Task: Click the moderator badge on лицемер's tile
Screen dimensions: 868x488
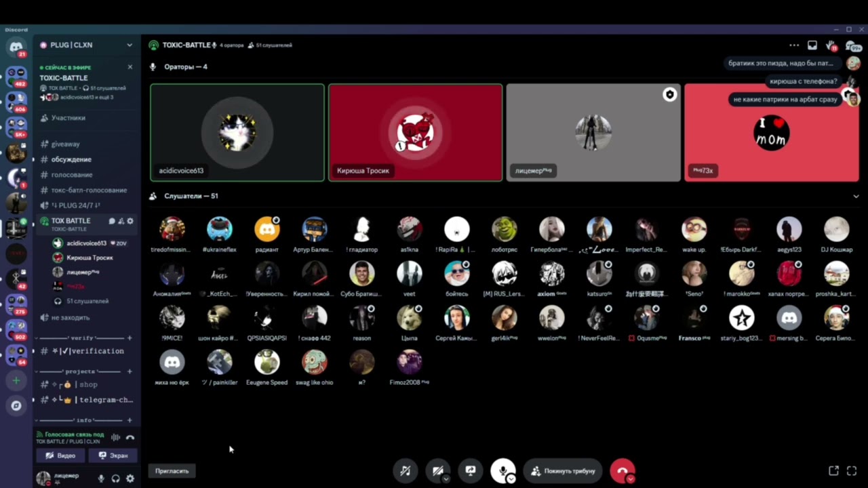Action: pos(670,95)
